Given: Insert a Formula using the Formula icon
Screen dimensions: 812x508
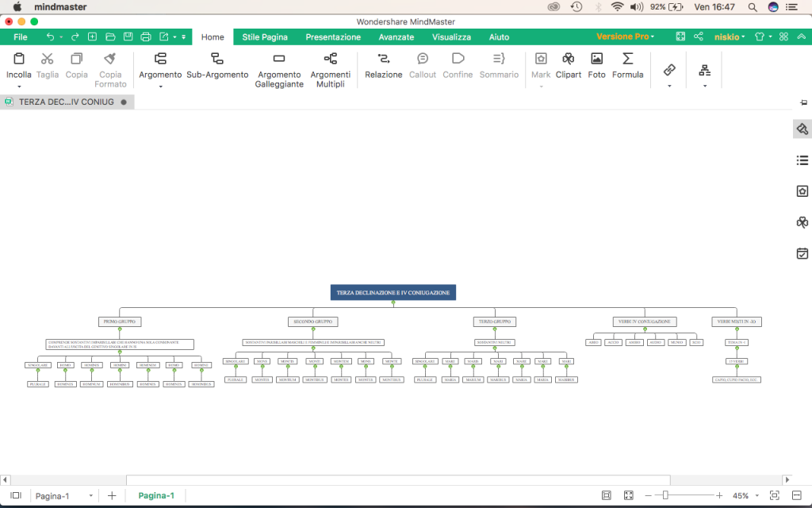Looking at the screenshot, I should click(x=627, y=66).
